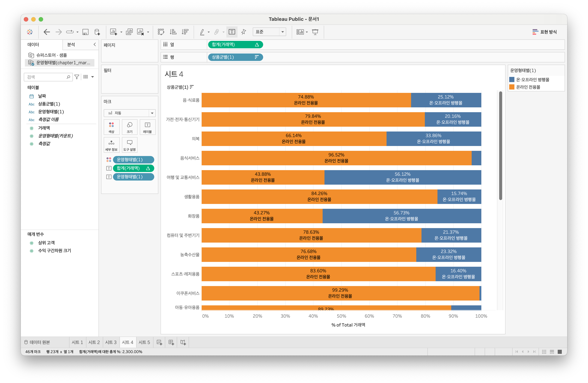Toggle mark labels toolbar button
The width and height of the screenshot is (588, 383).
pyautogui.click(x=232, y=32)
